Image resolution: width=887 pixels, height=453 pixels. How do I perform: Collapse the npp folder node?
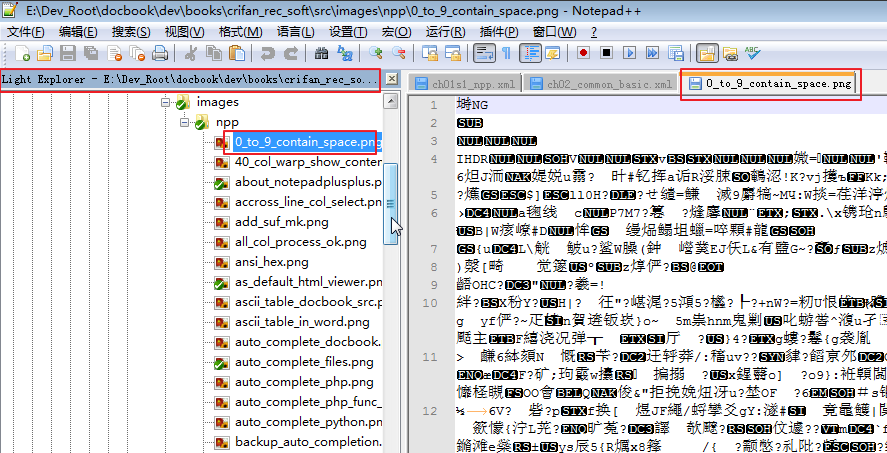(x=184, y=122)
